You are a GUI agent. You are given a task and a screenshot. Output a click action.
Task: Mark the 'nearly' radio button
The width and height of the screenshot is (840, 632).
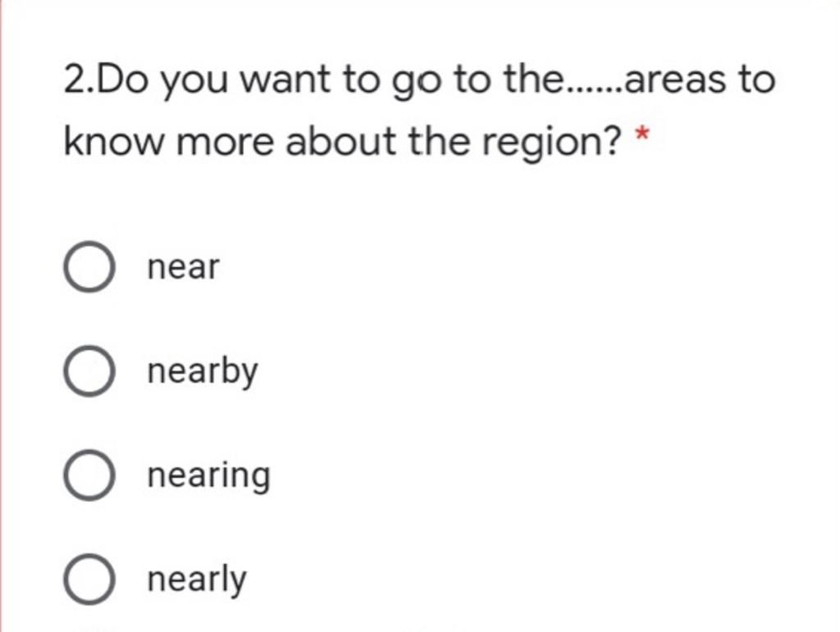tap(88, 580)
